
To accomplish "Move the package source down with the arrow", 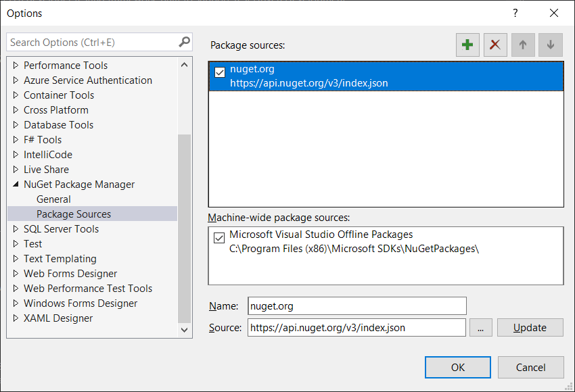I will 551,45.
